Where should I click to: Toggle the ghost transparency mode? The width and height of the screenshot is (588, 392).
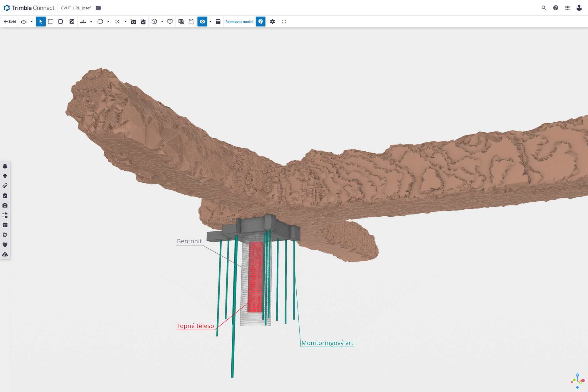click(191, 21)
